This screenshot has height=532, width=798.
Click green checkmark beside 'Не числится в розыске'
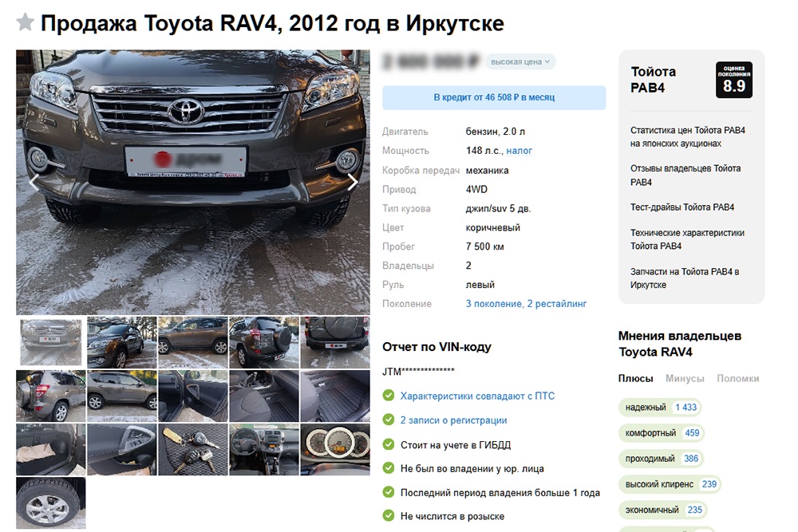[389, 516]
